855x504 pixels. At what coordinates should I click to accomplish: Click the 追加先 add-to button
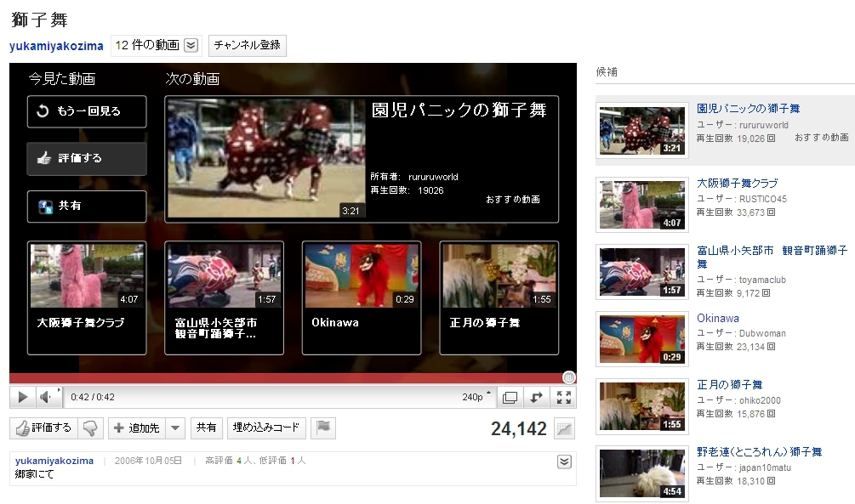point(137,428)
